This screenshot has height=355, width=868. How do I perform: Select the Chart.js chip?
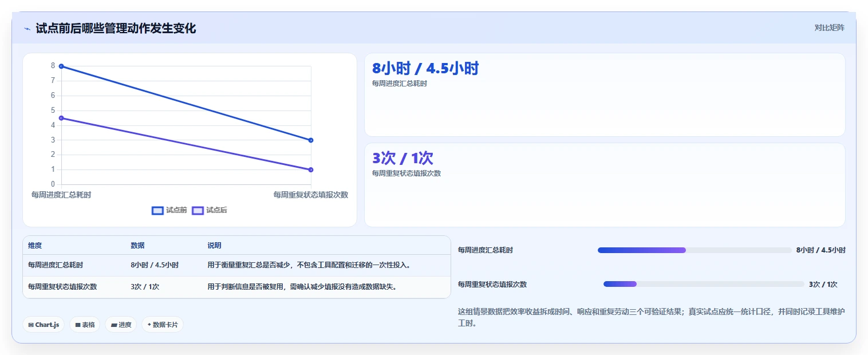pyautogui.click(x=44, y=325)
